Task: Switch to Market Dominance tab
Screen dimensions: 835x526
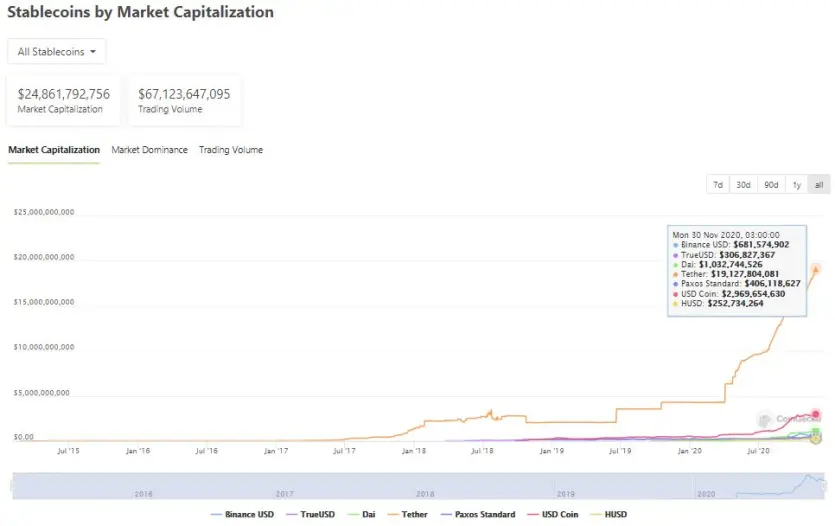Action: [x=149, y=150]
